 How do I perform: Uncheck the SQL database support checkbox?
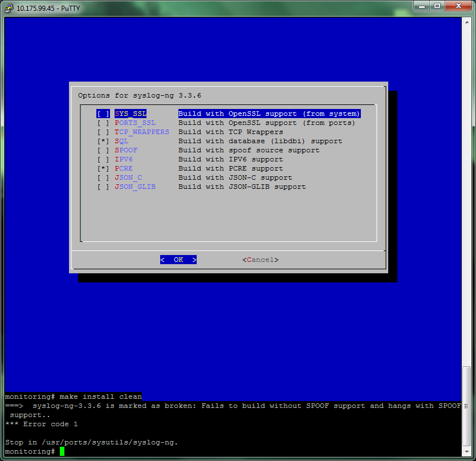pos(103,141)
